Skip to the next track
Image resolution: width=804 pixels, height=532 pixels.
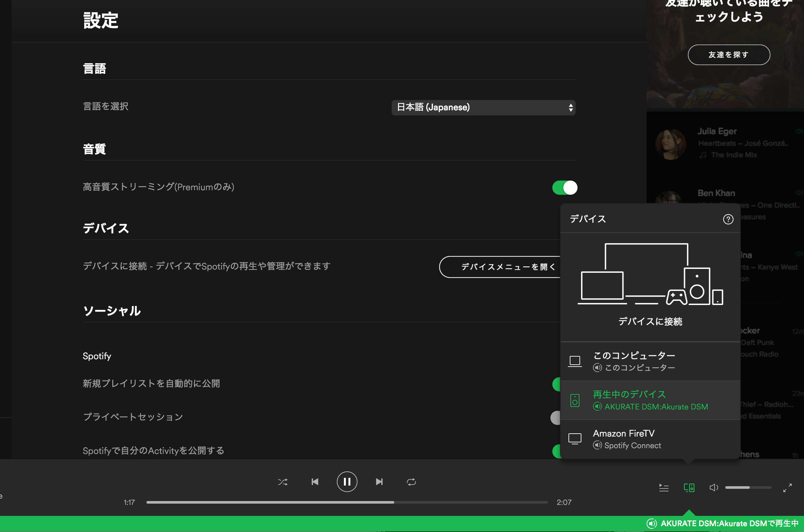379,482
